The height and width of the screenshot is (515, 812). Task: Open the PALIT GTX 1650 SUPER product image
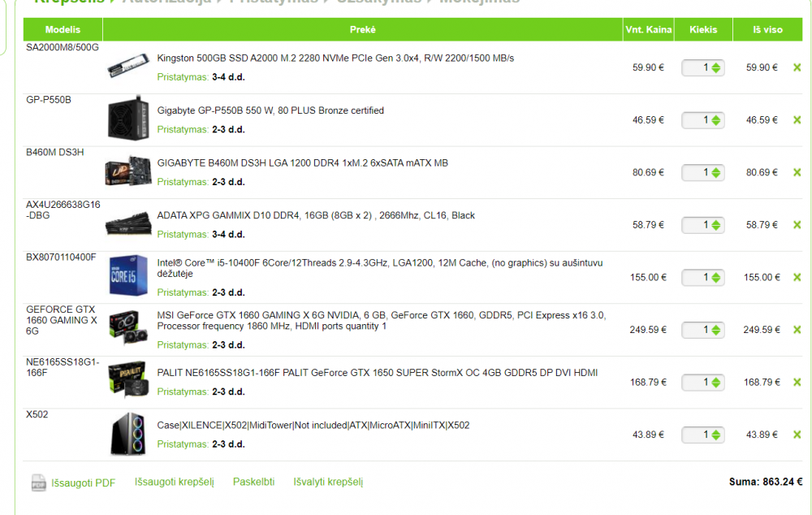pyautogui.click(x=128, y=380)
